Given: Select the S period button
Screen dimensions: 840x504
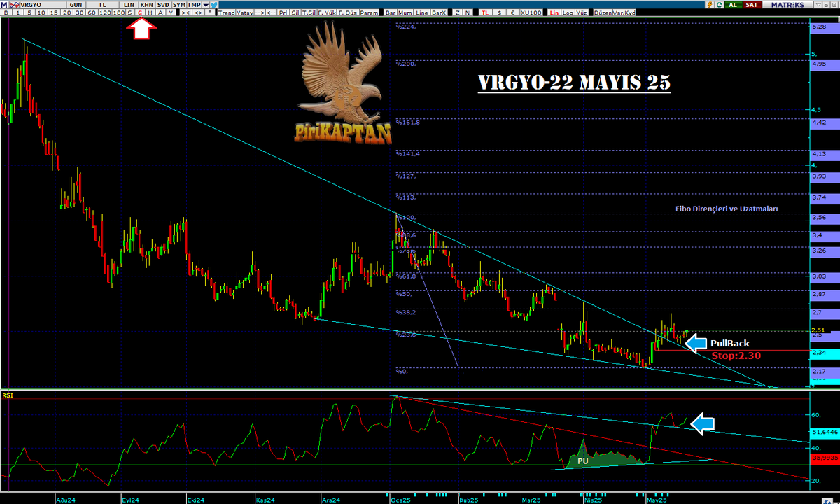Looking at the screenshot, I should click(129, 13).
